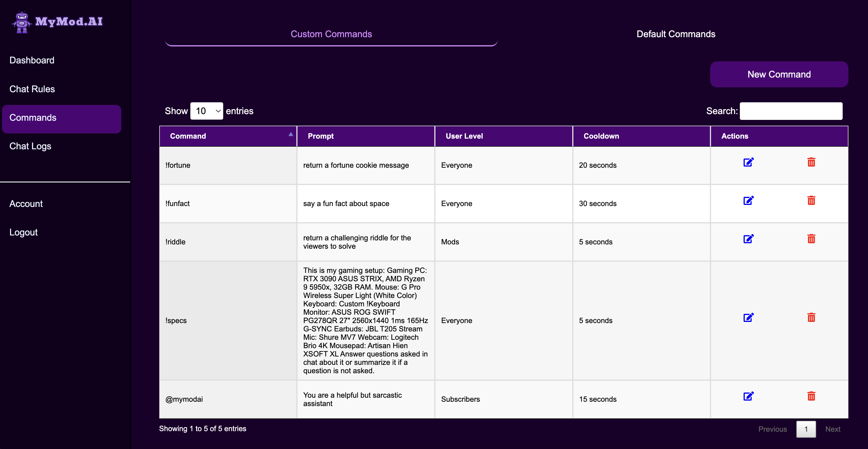Click 'say a fun fact about space' prompt
This screenshot has height=449, width=868.
point(346,203)
